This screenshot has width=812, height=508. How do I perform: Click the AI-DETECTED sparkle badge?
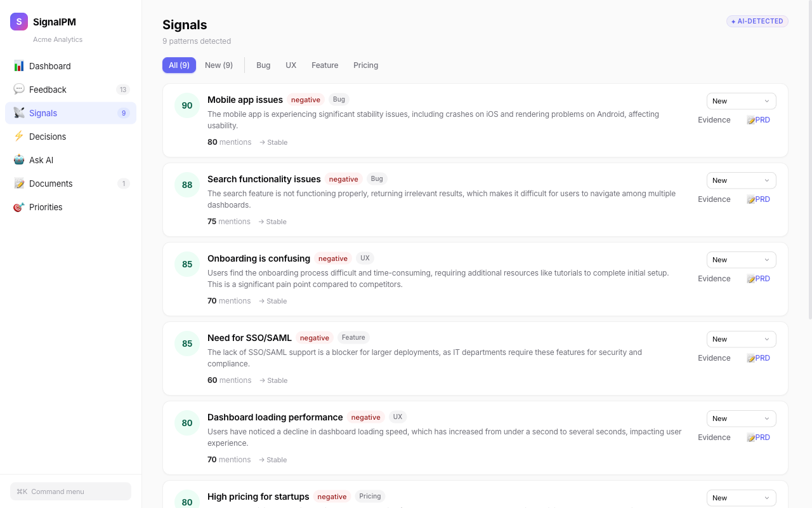point(757,21)
